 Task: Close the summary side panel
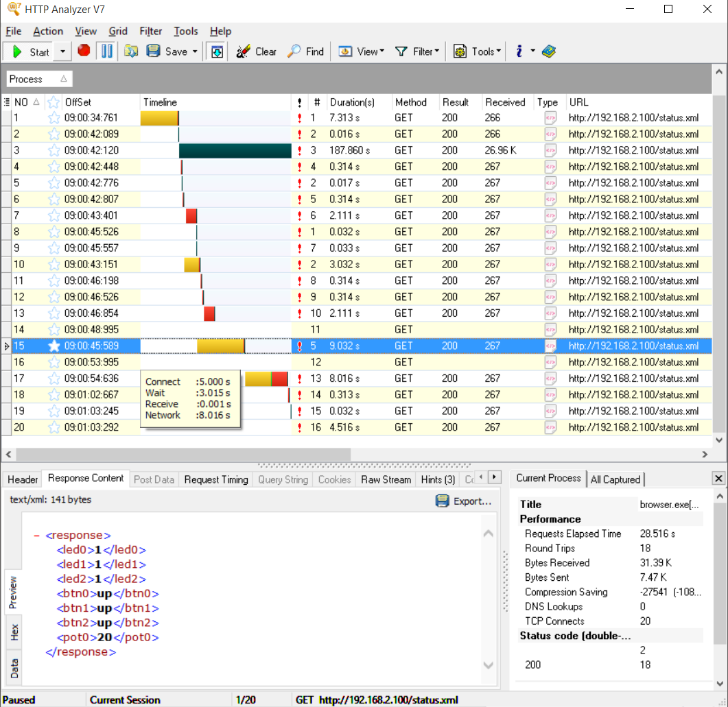pyautogui.click(x=718, y=478)
